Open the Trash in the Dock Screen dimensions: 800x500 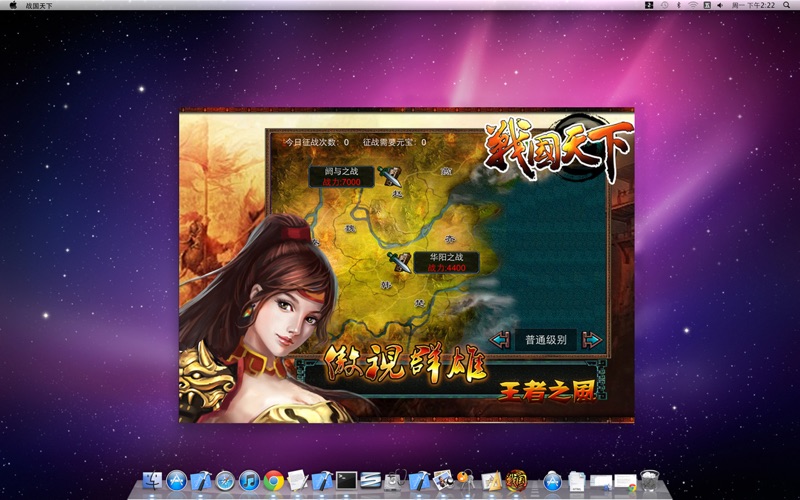pos(649,481)
